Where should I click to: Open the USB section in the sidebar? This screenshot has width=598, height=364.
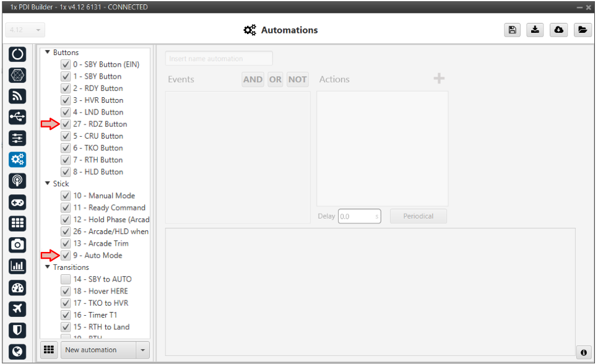[18, 117]
